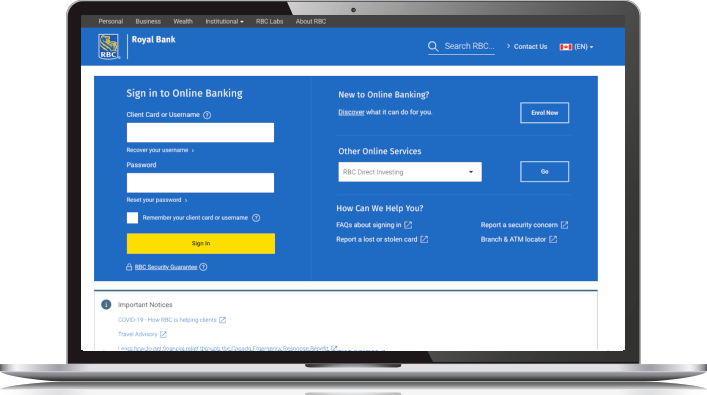Follow the Recover your username link
The image size is (707, 395).
click(x=160, y=150)
